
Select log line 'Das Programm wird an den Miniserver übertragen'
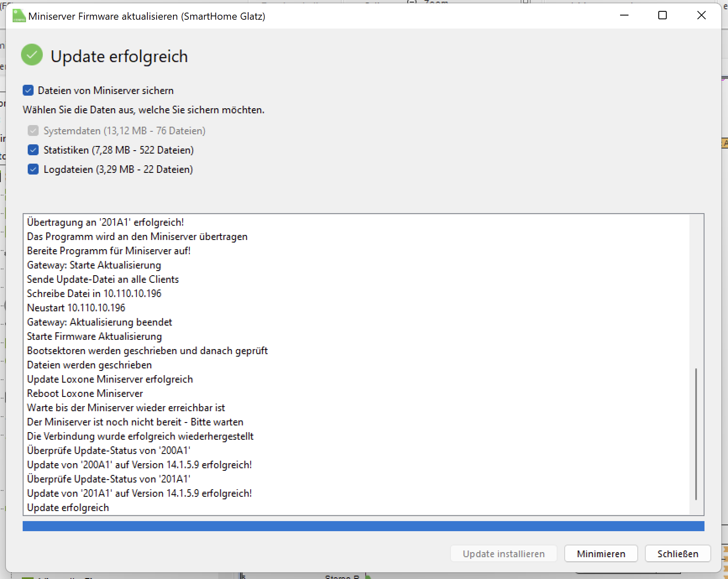(x=137, y=236)
